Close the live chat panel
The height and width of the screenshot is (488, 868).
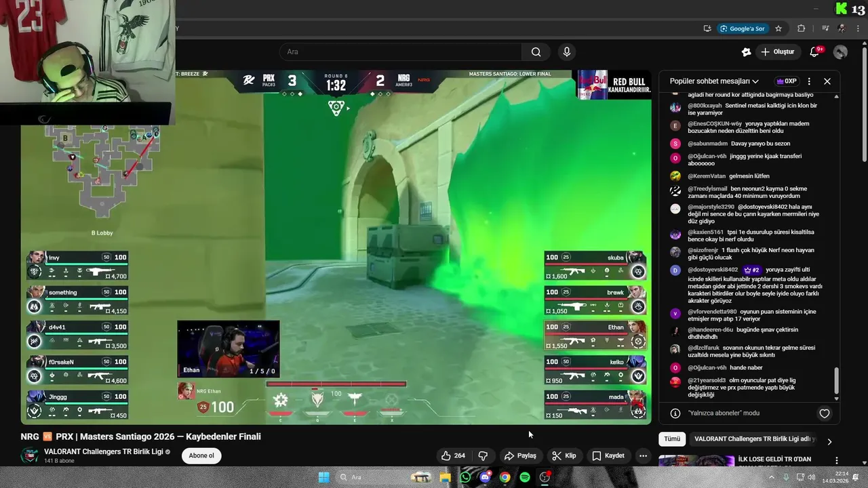pyautogui.click(x=827, y=81)
